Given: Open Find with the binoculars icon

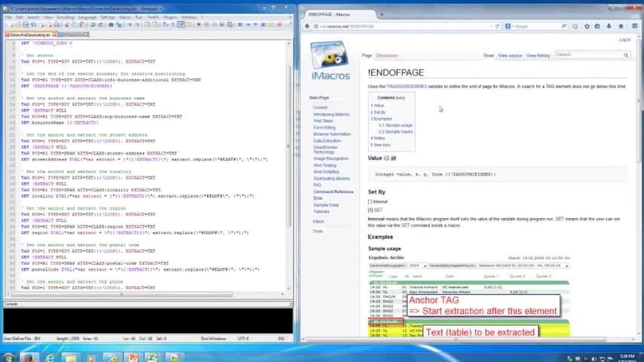Looking at the screenshot, I should (111, 25).
